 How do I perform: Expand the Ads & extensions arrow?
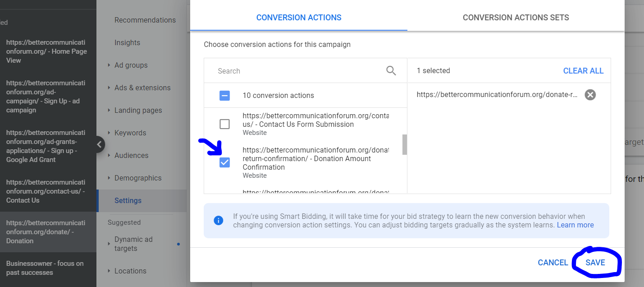pos(109,88)
